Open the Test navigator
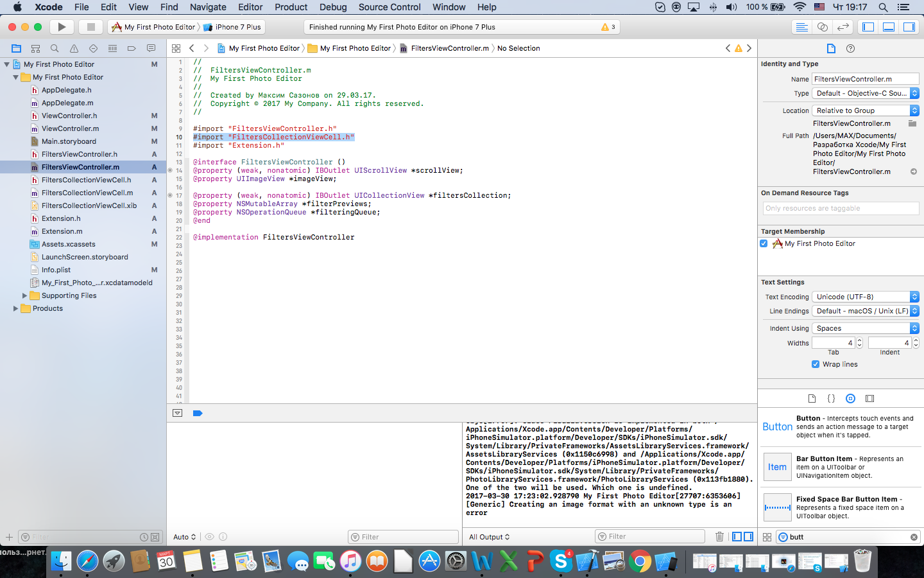The height and width of the screenshot is (578, 924). pyautogui.click(x=93, y=48)
